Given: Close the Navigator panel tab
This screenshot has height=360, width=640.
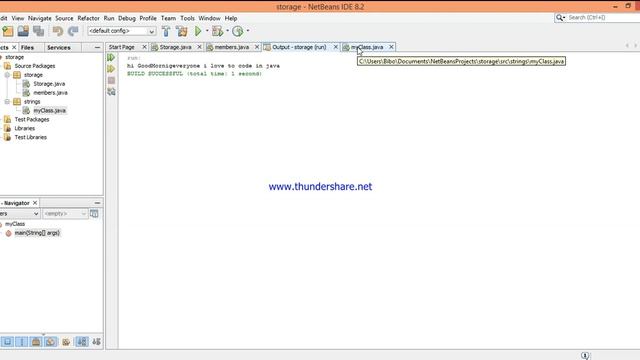Looking at the screenshot, I should click(35, 203).
